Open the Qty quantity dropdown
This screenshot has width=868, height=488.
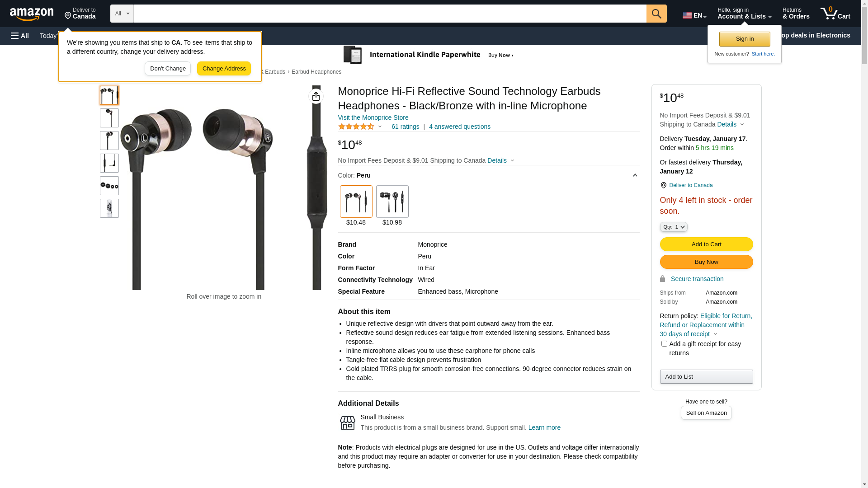click(x=674, y=227)
